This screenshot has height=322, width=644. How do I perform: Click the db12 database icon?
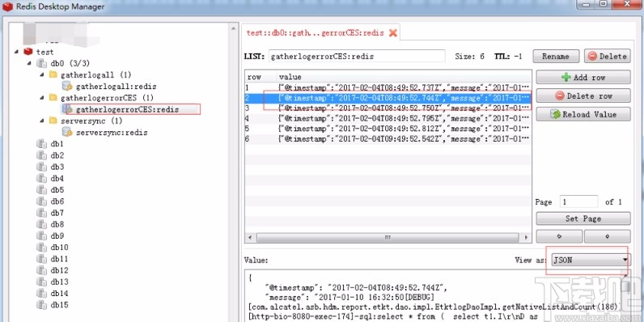click(41, 270)
